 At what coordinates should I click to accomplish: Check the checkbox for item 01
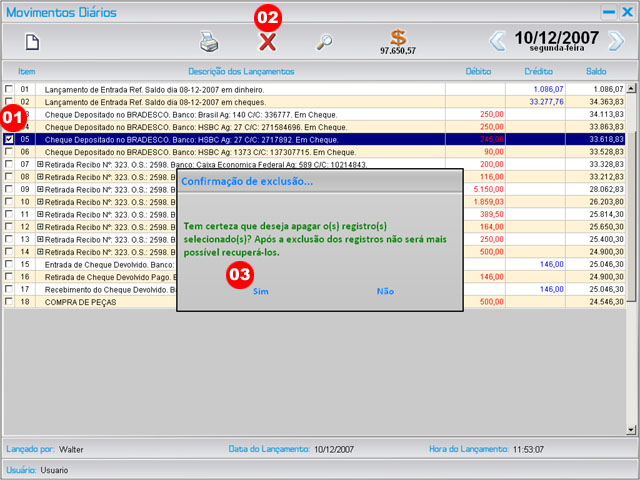point(9,90)
